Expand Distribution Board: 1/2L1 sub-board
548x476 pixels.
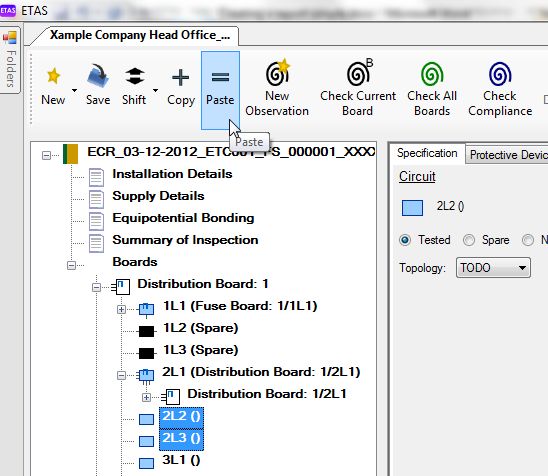tap(146, 397)
